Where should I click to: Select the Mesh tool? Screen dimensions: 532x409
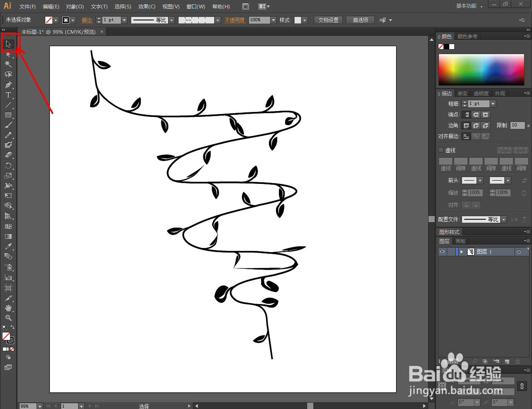[8, 226]
